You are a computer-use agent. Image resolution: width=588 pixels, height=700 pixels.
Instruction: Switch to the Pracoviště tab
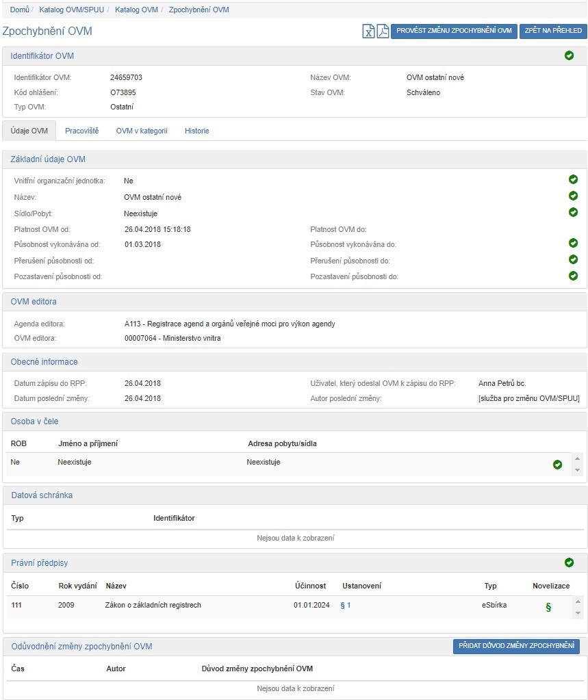point(81,131)
